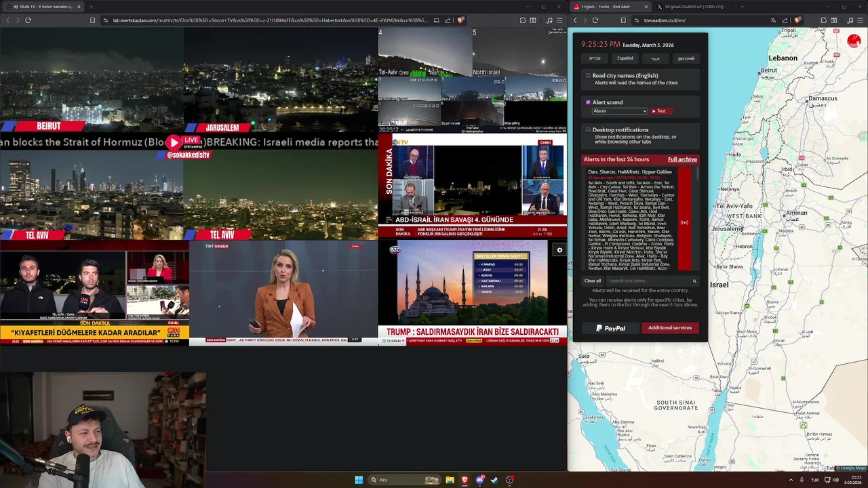Open taskbar clock showing 21:25
This screenshot has height=488, width=868.
pos(854,480)
